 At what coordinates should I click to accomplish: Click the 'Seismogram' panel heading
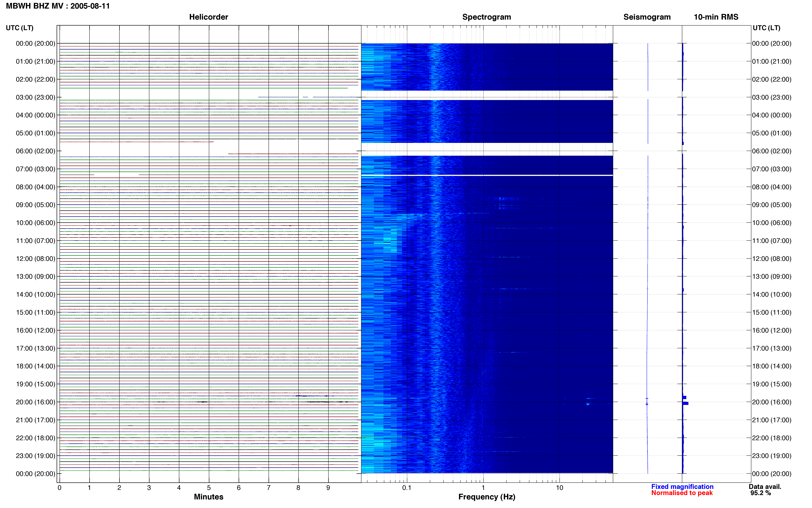click(x=647, y=17)
